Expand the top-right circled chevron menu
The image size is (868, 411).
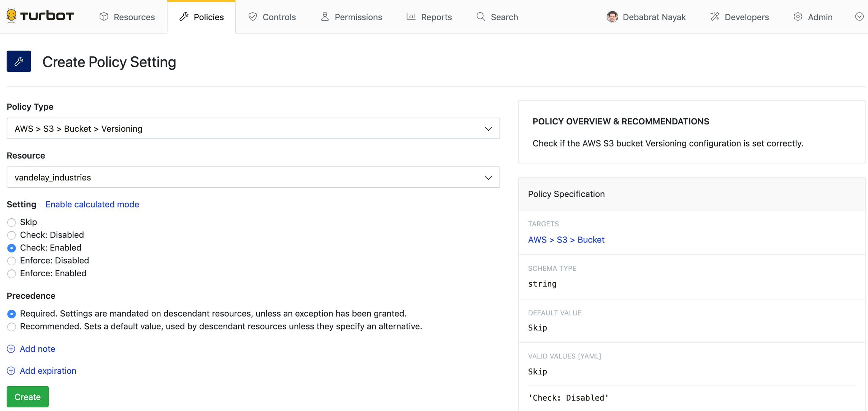859,17
